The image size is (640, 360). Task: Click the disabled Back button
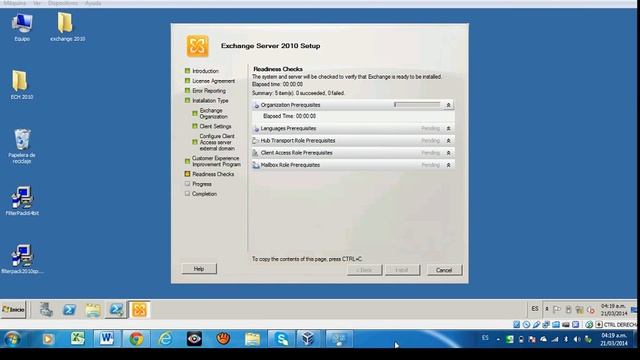pyautogui.click(x=364, y=270)
